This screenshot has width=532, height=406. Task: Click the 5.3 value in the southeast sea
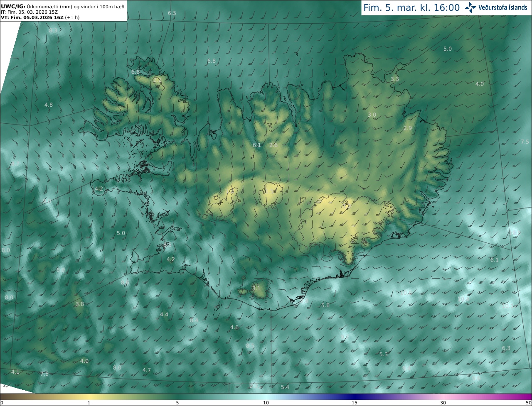(384, 355)
